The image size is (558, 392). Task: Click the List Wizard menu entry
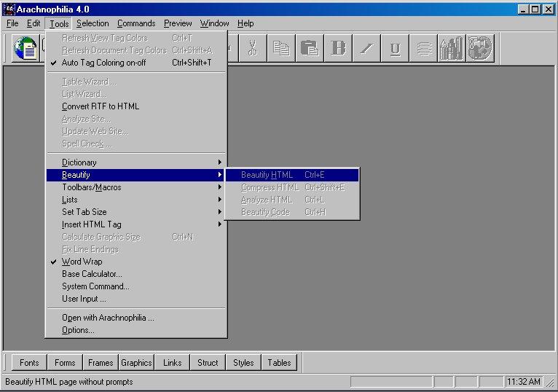[137, 94]
